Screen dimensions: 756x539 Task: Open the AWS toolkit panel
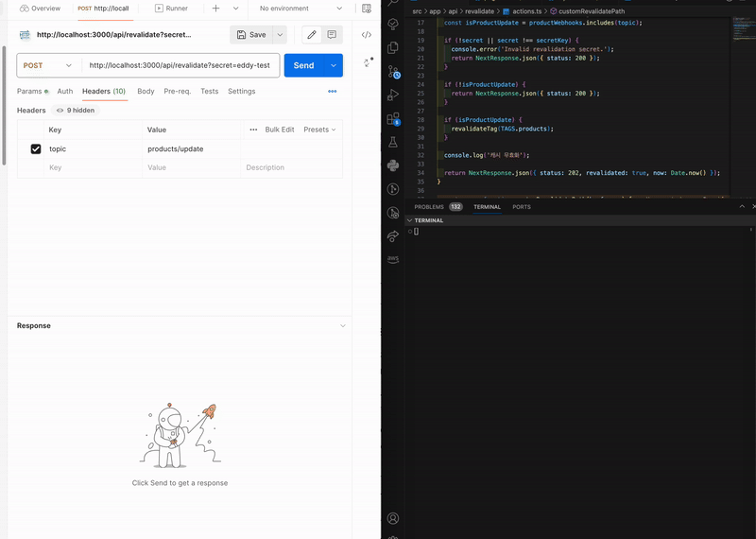click(x=393, y=258)
